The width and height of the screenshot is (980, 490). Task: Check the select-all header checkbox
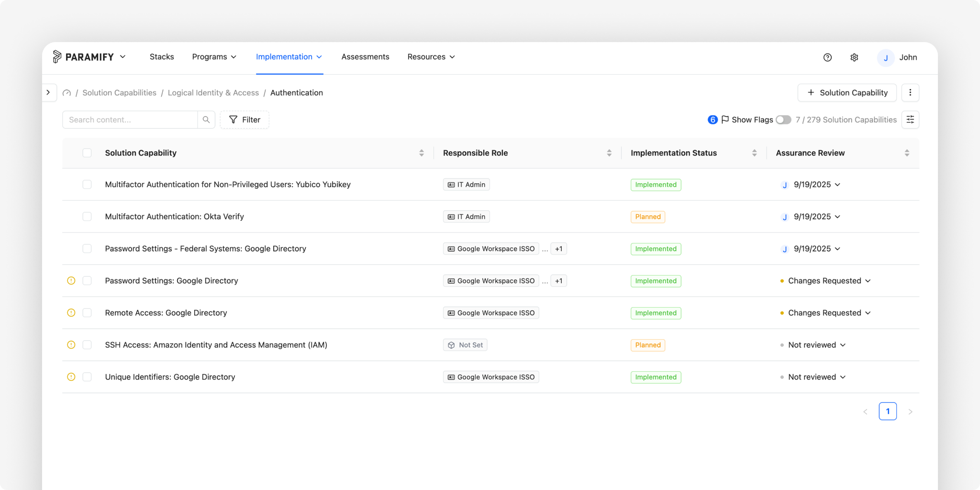(87, 153)
